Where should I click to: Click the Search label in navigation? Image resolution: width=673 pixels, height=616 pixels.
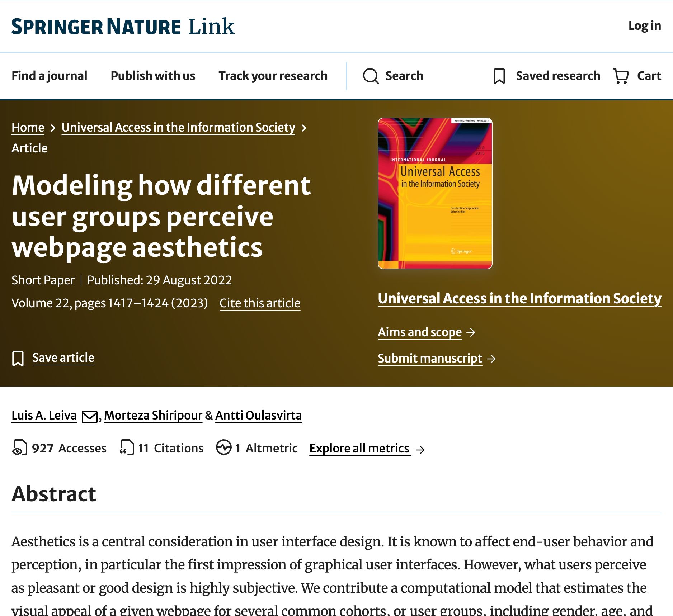(404, 76)
